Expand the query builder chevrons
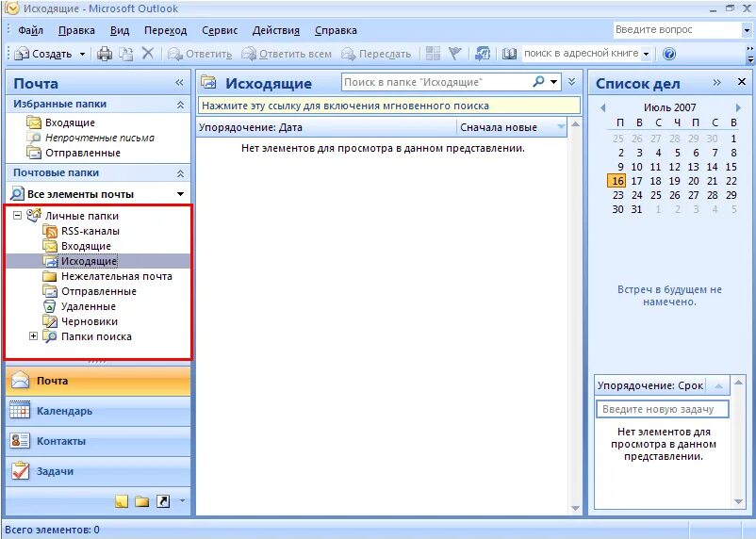 [x=572, y=81]
